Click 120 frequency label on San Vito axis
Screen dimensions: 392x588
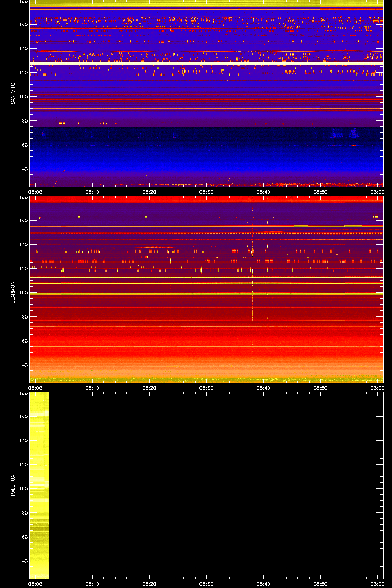pos(23,73)
